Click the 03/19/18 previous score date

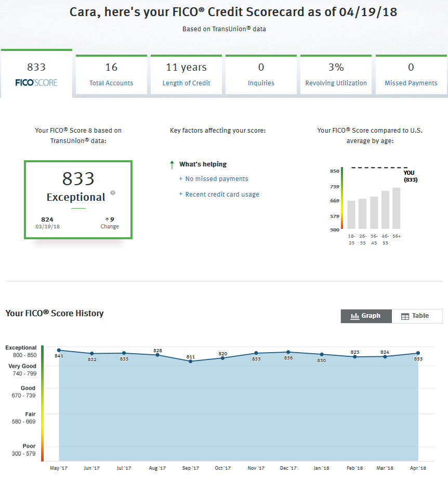[x=47, y=227]
